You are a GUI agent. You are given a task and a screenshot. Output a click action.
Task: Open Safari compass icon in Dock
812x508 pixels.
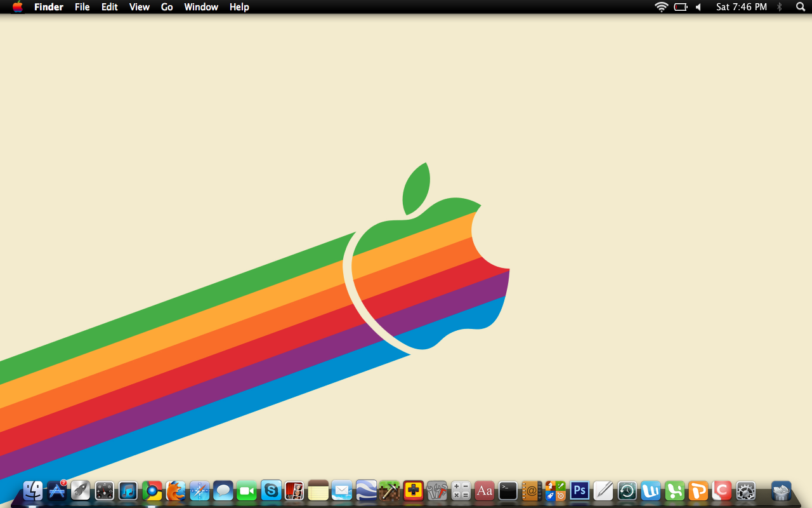point(200,491)
